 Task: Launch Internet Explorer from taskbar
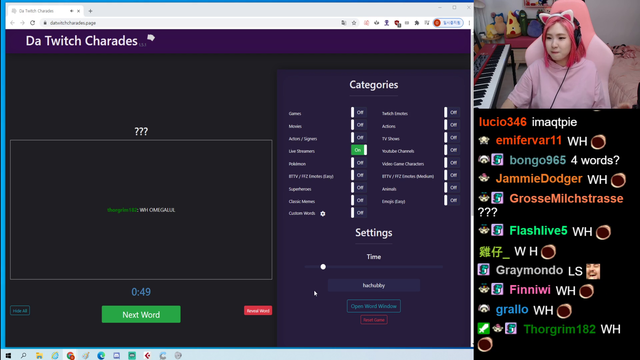tap(55, 356)
